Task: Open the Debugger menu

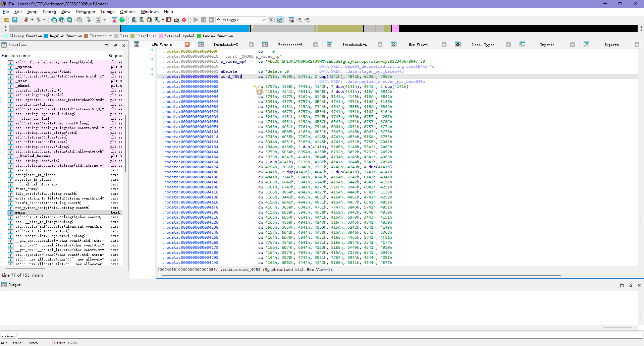Action: pos(86,12)
